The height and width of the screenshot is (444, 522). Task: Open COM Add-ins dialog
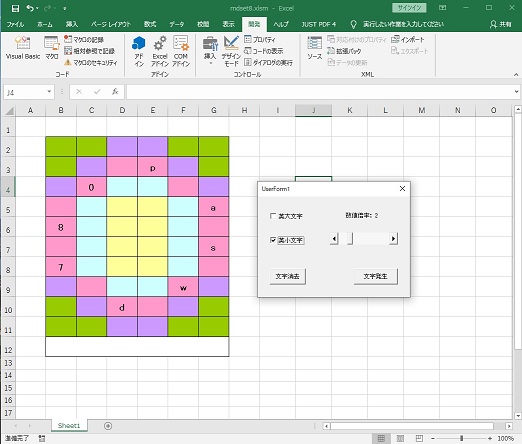[181, 51]
